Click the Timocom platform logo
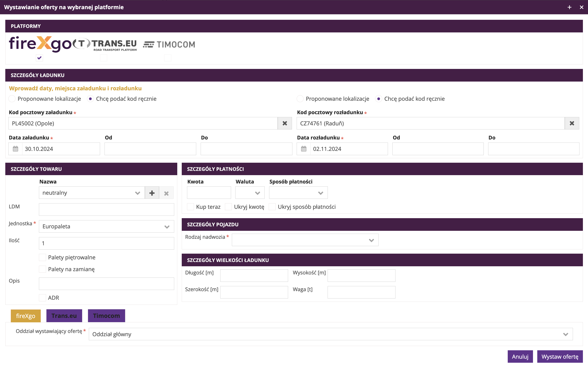This screenshot has height=367, width=588. pos(169,44)
